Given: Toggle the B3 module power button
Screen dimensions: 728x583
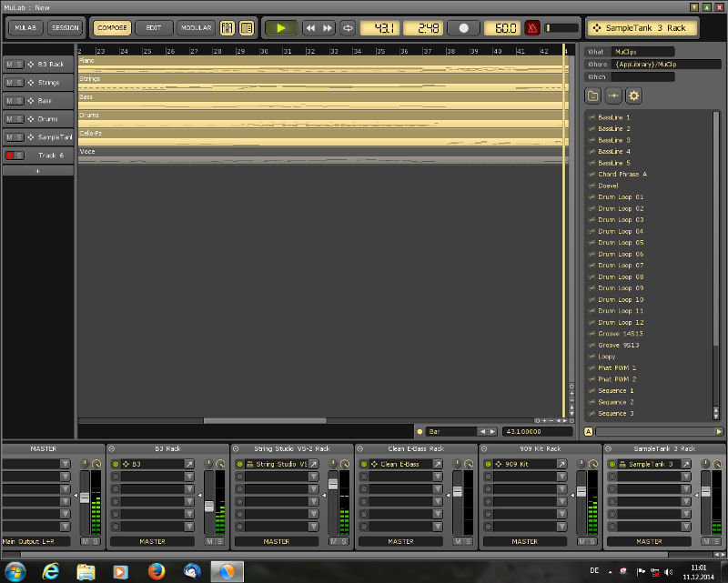Looking at the screenshot, I should coord(116,464).
